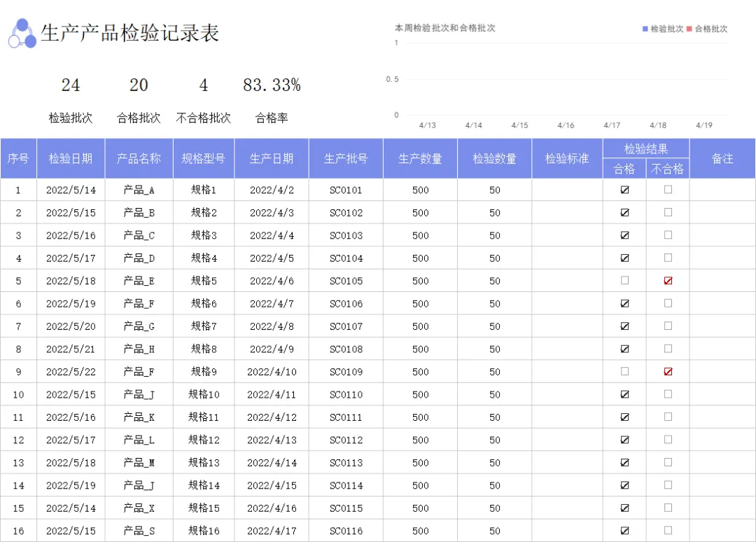Uncheck red 不合格 box for SC0109 row
The width and height of the screenshot is (756, 542).
click(x=668, y=372)
